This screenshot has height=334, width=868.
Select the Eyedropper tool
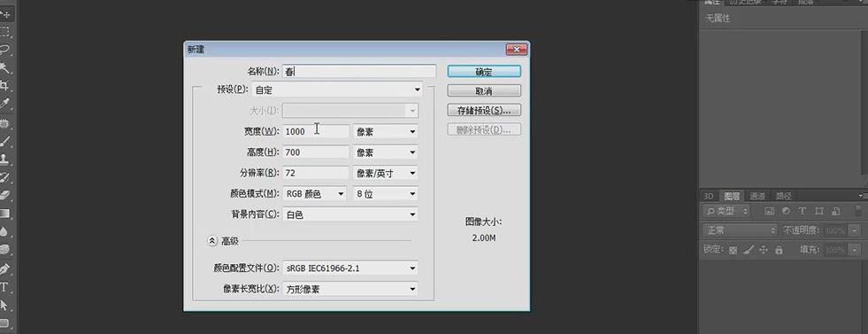pos(4,104)
